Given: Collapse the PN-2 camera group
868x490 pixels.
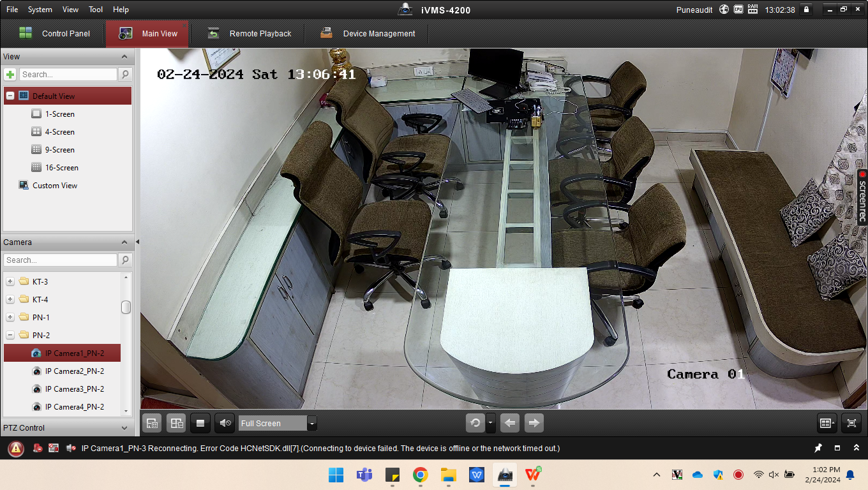Looking at the screenshot, I should coord(10,335).
